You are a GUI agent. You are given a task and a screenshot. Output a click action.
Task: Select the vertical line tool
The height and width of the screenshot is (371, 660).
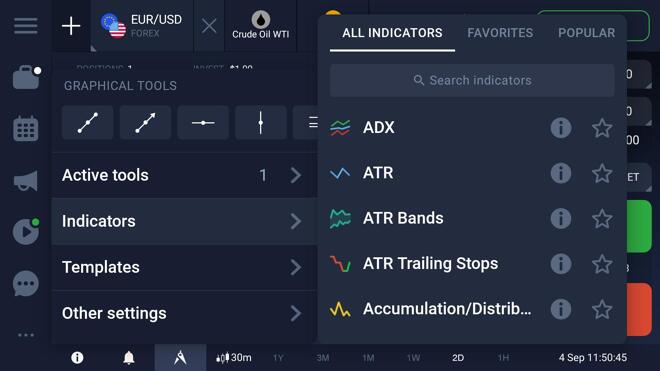click(261, 123)
